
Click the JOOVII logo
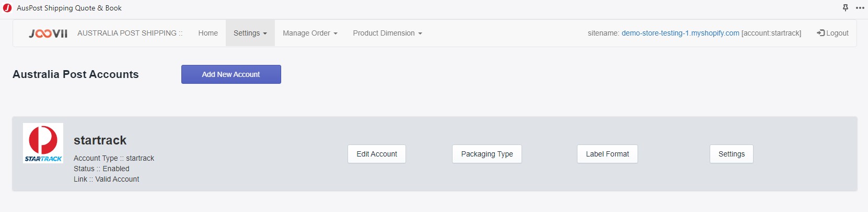pos(48,34)
